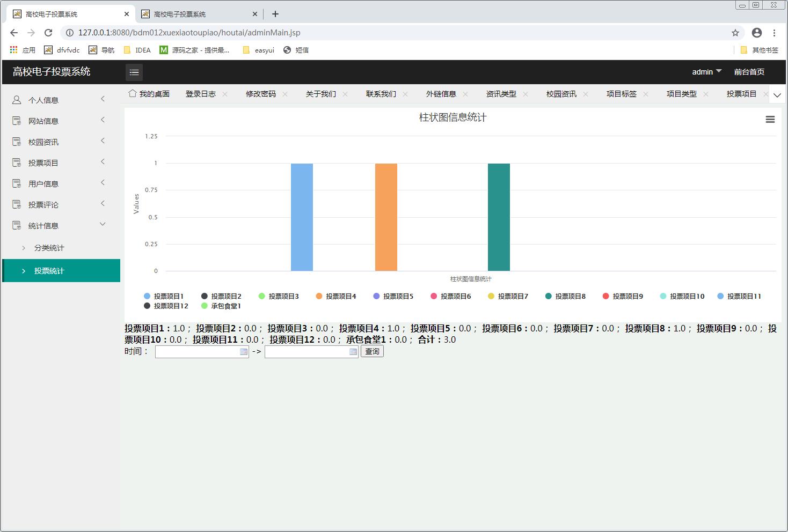Switch to the 项目类型 tab
The image size is (788, 532).
pyautogui.click(x=682, y=94)
